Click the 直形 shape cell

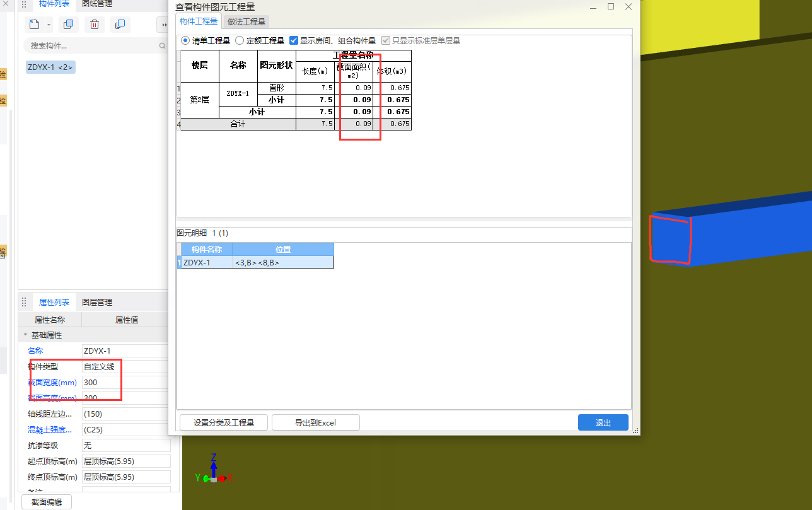coord(276,88)
